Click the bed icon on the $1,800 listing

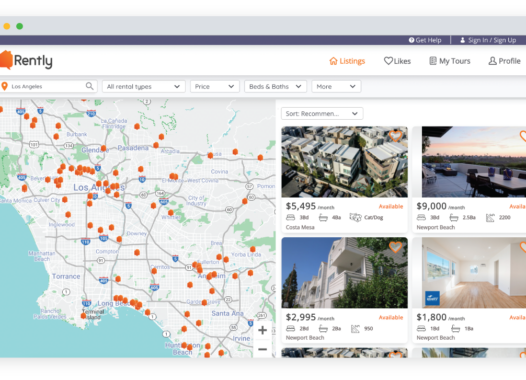coord(421,328)
